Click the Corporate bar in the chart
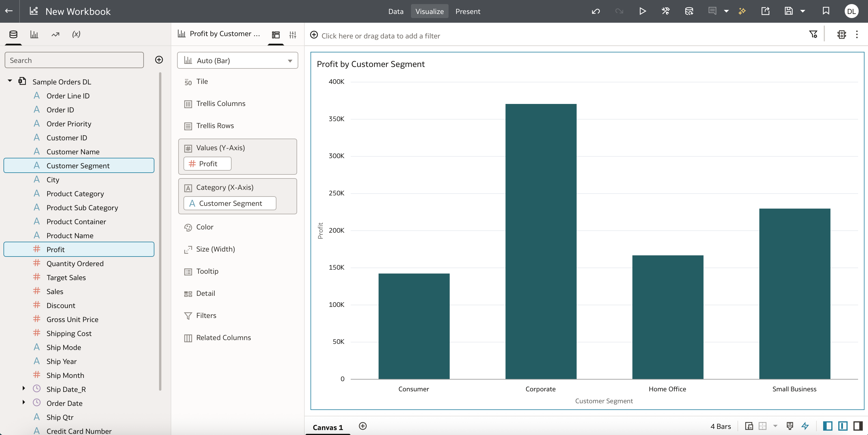Image resolution: width=868 pixels, height=435 pixels. point(541,241)
